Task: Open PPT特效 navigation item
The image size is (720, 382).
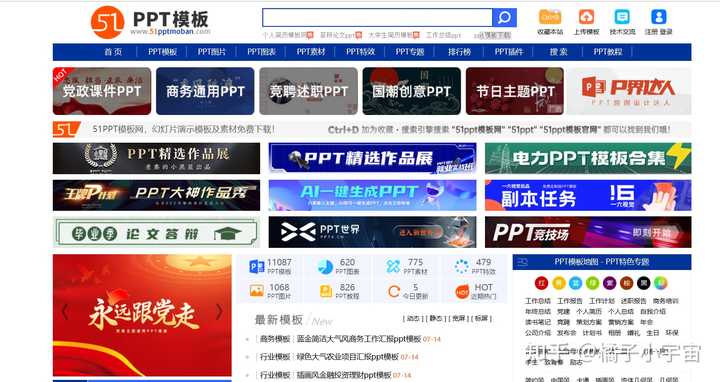Action: click(360, 52)
